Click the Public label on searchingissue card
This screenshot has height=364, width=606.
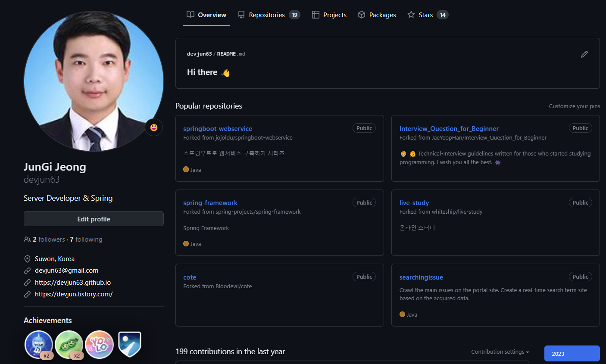(x=580, y=277)
